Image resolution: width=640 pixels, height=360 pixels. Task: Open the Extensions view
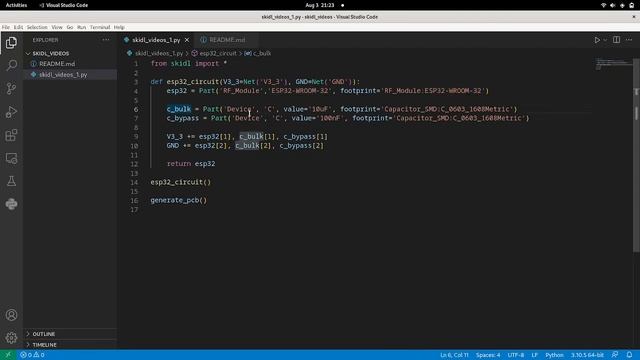coord(11,135)
